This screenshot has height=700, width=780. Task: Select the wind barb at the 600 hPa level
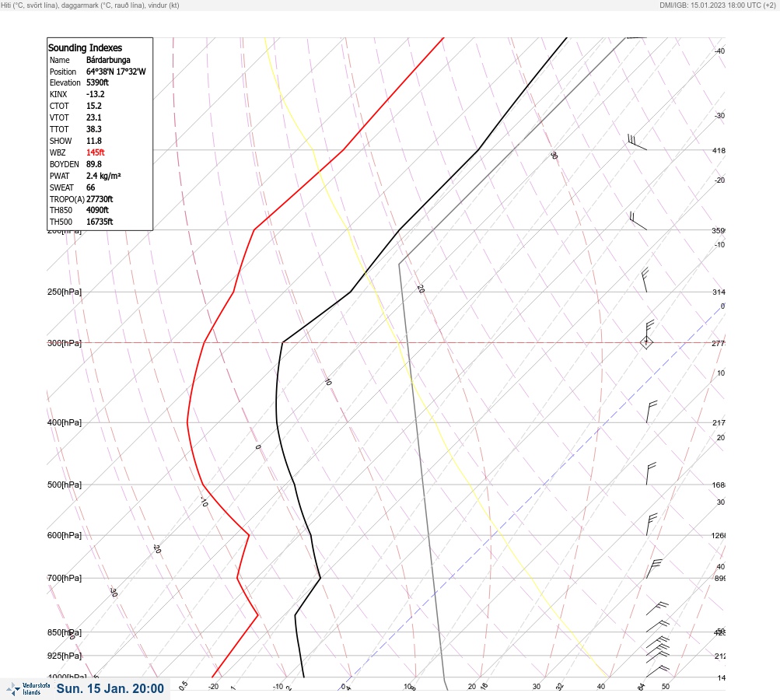point(652,524)
